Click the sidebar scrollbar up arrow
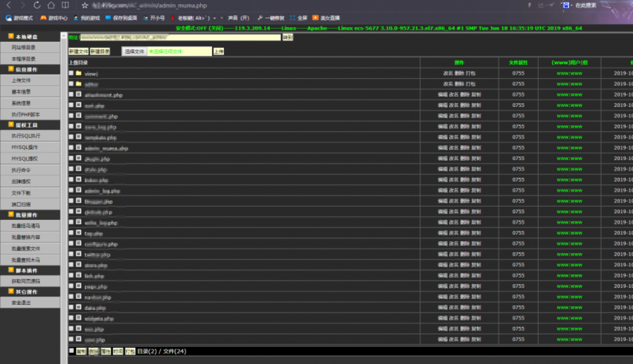Viewport: 633px width, 364px height. tap(64, 36)
